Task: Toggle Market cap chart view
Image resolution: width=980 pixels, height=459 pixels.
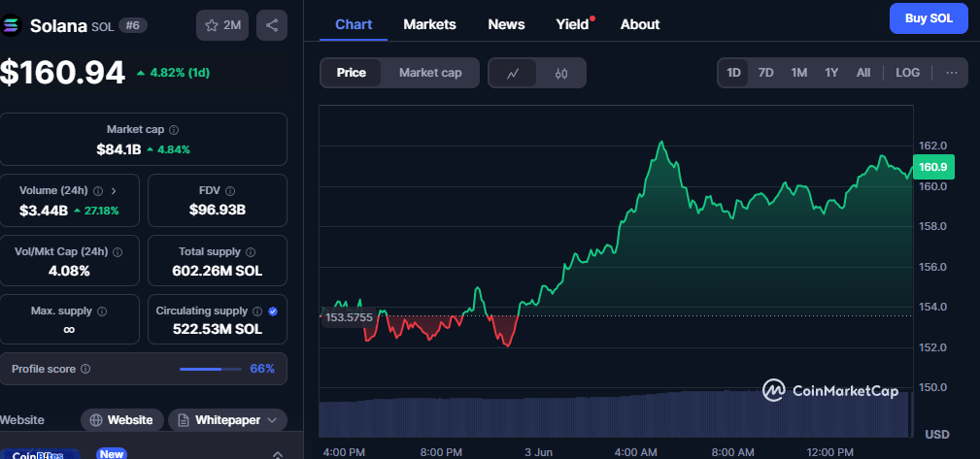Action: [x=430, y=73]
